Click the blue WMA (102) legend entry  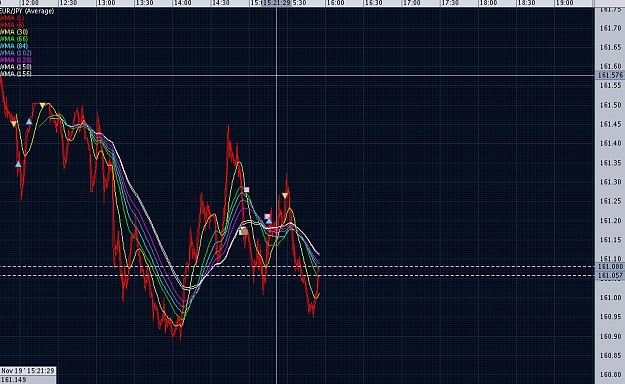click(16, 53)
